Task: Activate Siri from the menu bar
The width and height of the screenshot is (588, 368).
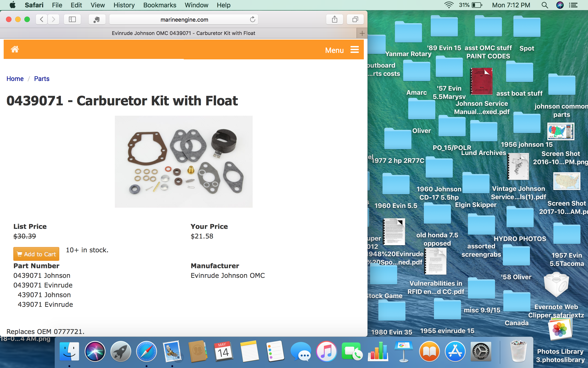Action: (x=560, y=5)
